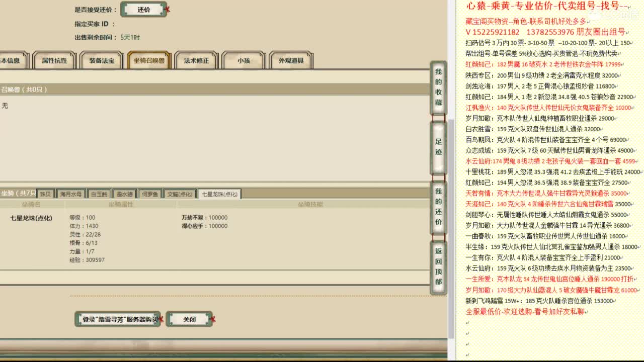The height and width of the screenshot is (362, 644).
Task: Click 返回顶部 side button
Action: point(438,266)
